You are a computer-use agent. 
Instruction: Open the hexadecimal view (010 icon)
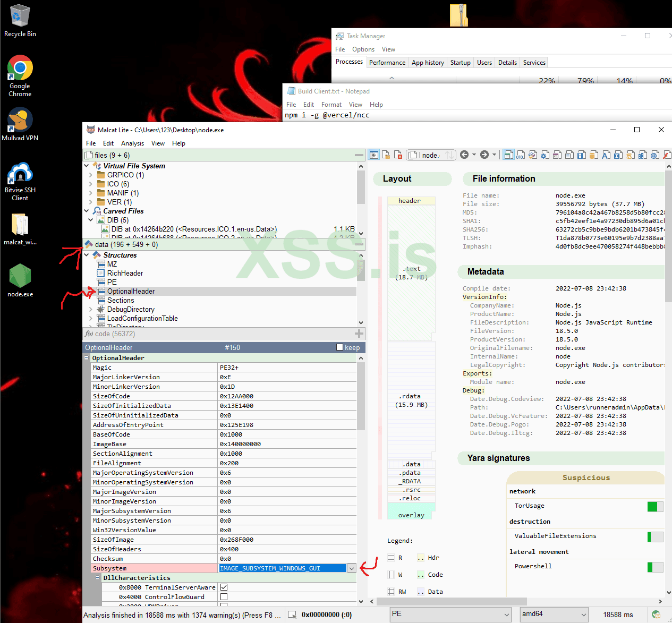click(x=521, y=155)
